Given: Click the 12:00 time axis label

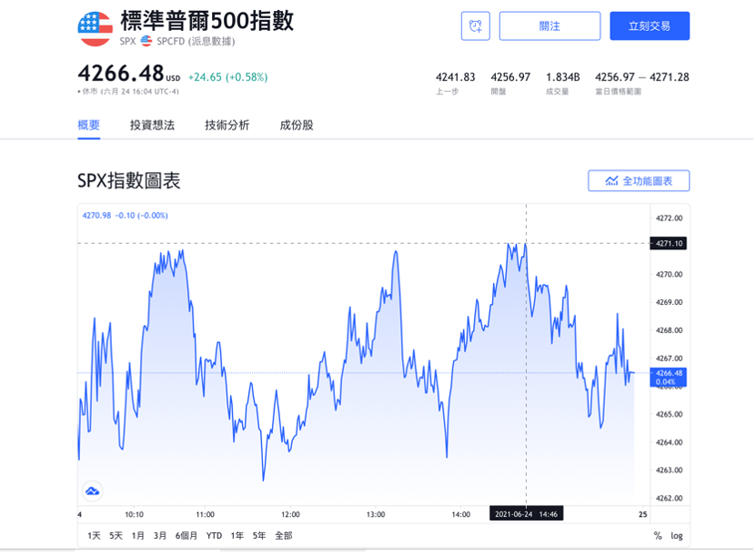Looking at the screenshot, I should 291,515.
